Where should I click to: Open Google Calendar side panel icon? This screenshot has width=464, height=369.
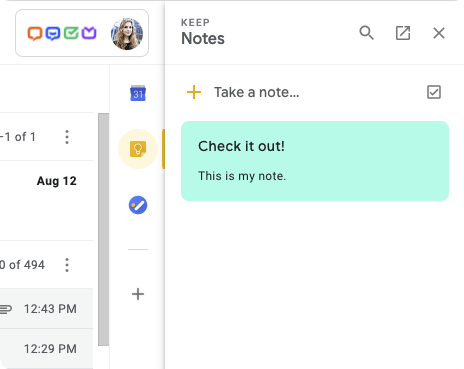point(138,93)
